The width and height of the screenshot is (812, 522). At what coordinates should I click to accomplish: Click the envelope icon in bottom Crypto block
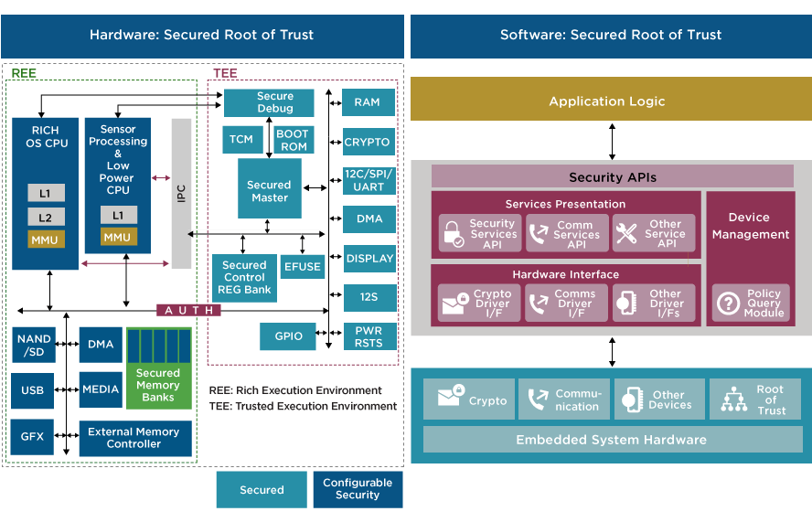coord(449,399)
